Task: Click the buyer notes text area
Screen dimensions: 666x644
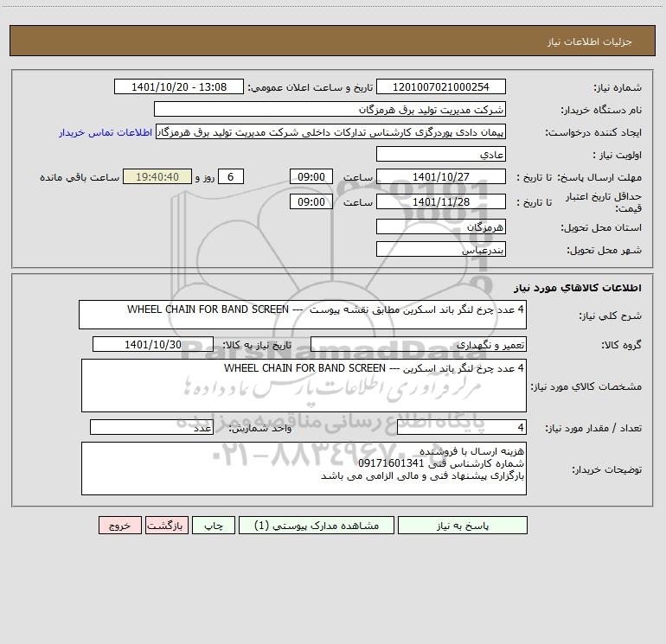Action: click(304, 469)
